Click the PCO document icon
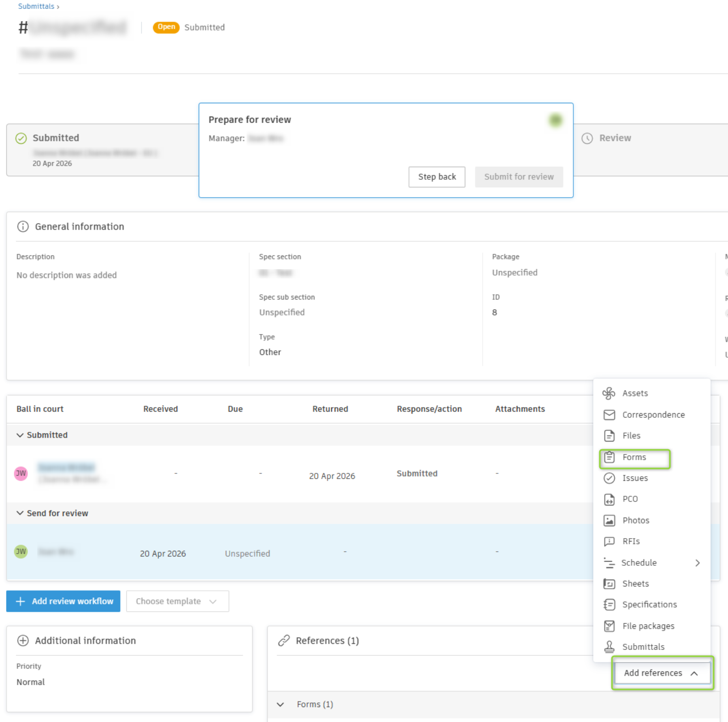Viewport: 728px width, 722px height. 609,499
